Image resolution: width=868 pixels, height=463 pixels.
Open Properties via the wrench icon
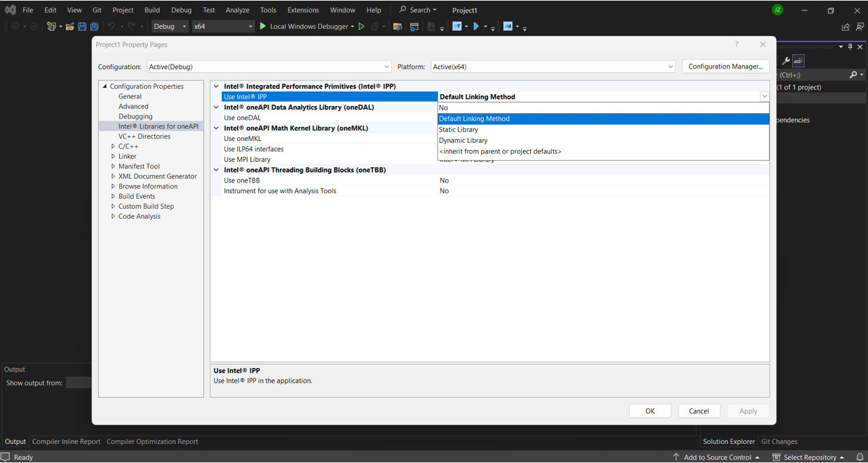pos(785,61)
